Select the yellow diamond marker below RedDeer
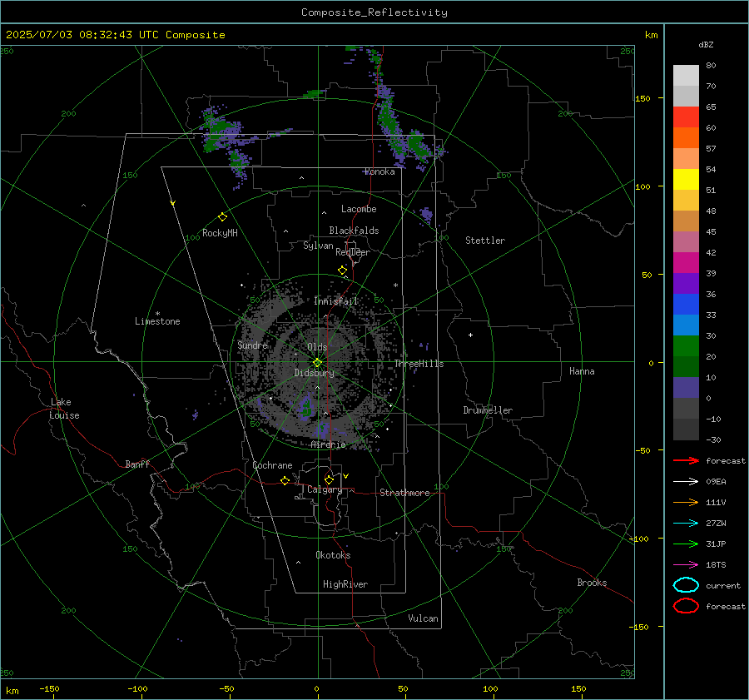749x700 pixels. click(x=342, y=271)
